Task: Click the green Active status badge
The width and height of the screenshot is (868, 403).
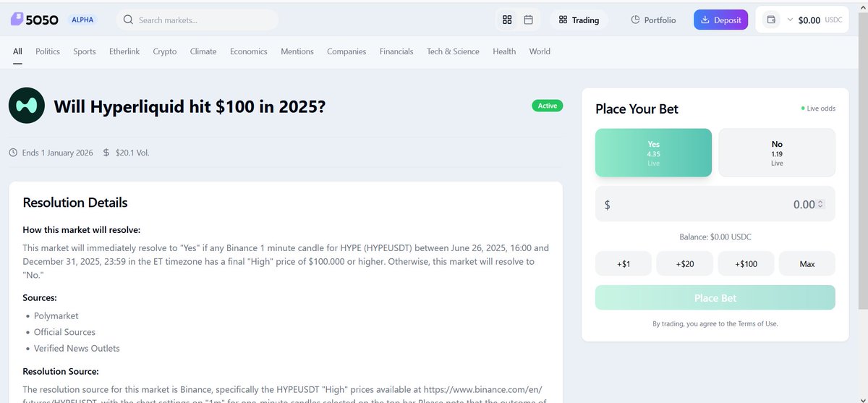Action: [548, 106]
